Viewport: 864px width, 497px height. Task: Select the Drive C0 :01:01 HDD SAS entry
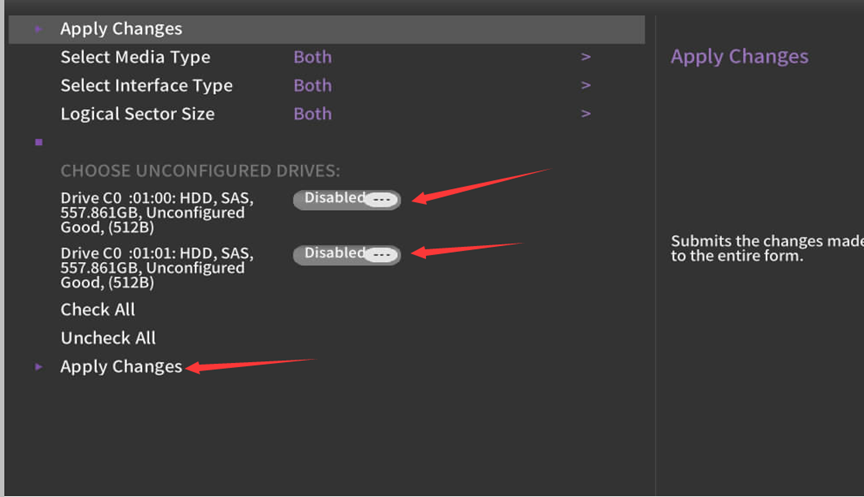[x=157, y=268]
